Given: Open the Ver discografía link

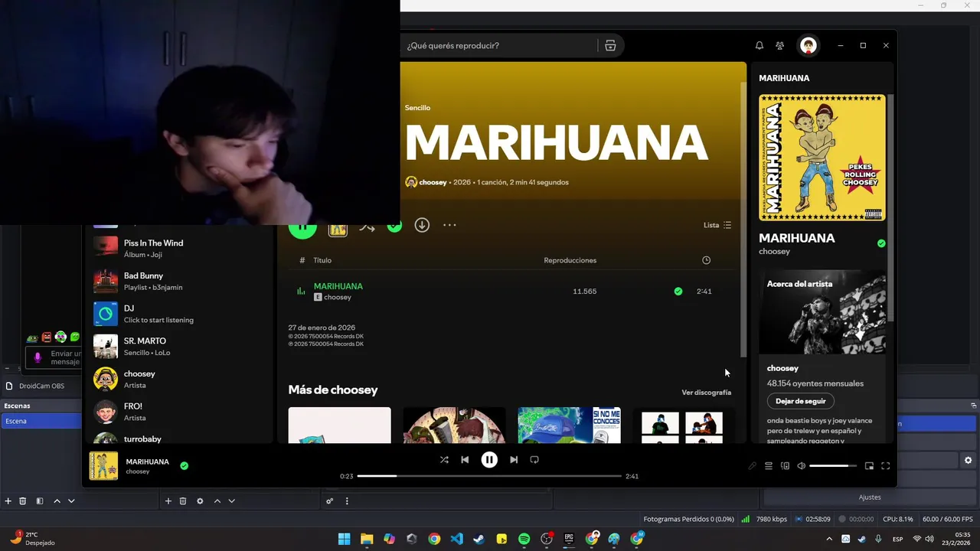Looking at the screenshot, I should click(707, 393).
